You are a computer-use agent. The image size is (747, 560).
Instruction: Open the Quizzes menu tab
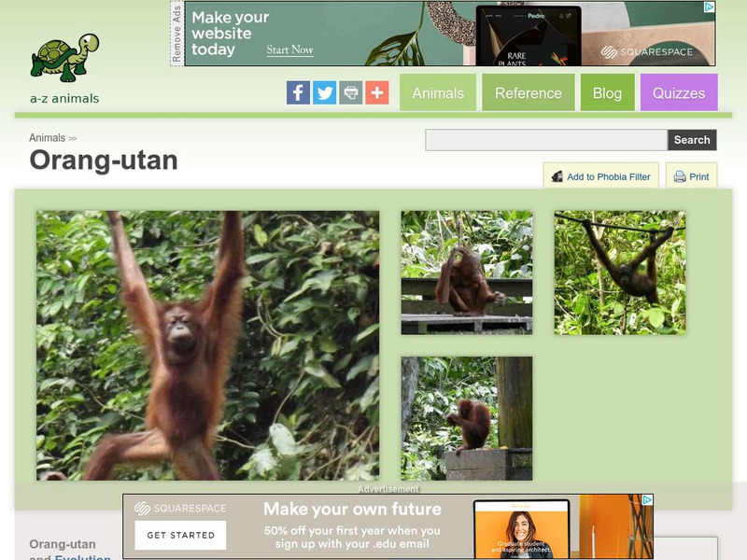coord(679,92)
